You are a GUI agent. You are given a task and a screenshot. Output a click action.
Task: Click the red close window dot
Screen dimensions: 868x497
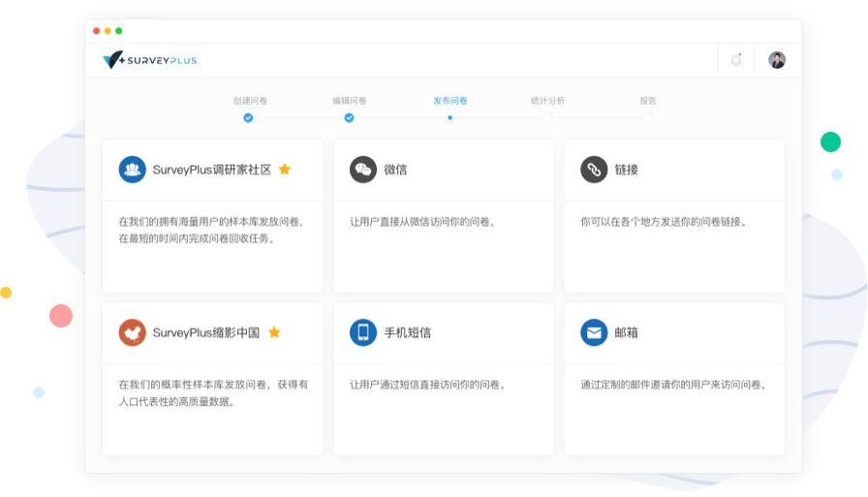tap(96, 31)
